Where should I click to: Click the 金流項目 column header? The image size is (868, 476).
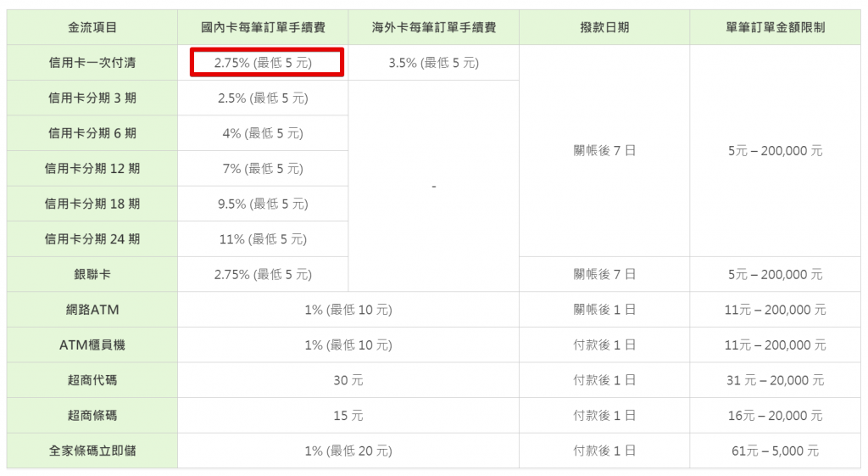pos(92,27)
